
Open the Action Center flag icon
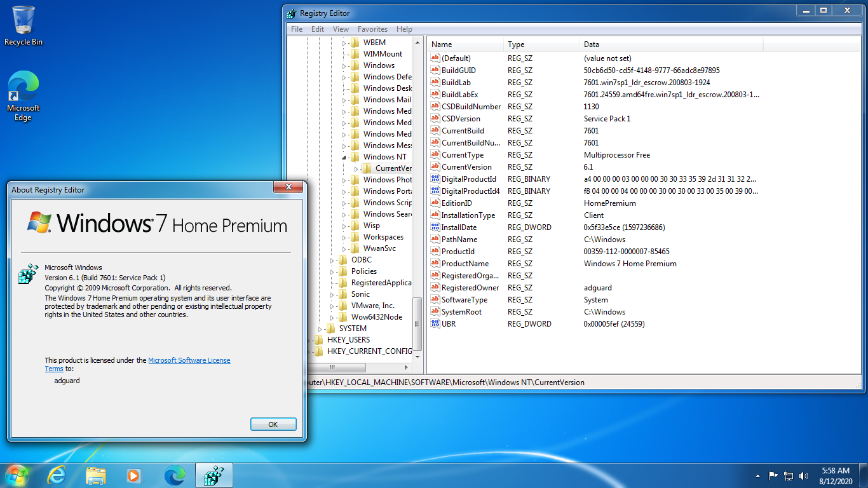[x=773, y=475]
